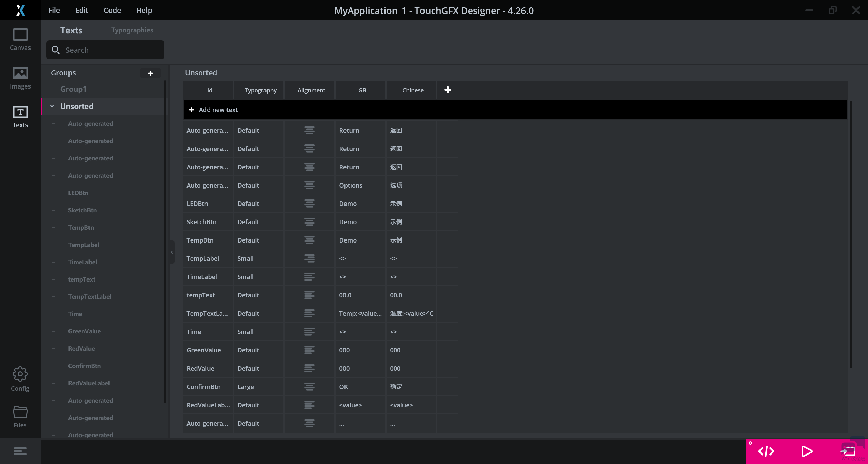Click Run Target icon bottom right
868x464 pixels.
pyautogui.click(x=848, y=451)
